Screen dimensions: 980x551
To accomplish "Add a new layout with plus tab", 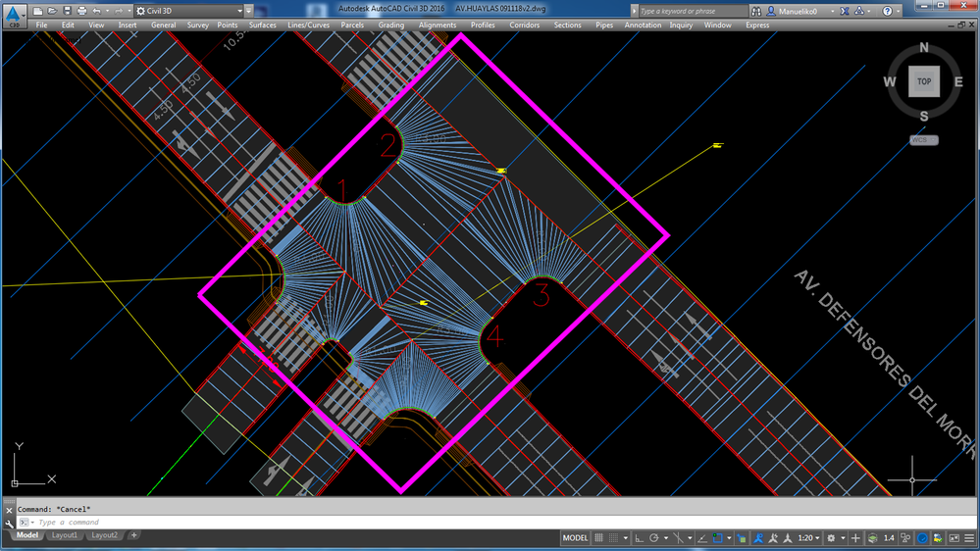I will (x=133, y=535).
